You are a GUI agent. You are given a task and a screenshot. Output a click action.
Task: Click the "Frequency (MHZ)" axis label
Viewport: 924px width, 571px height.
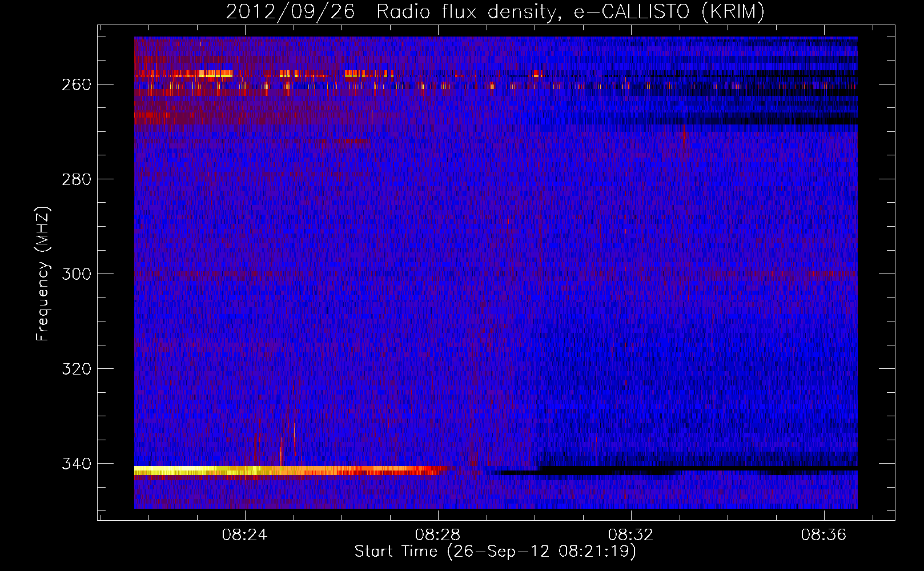pos(43,274)
